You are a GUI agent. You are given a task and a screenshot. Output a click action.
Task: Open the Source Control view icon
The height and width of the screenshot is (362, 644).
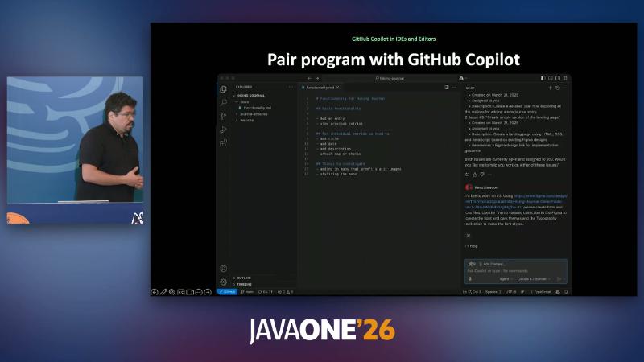[224, 116]
